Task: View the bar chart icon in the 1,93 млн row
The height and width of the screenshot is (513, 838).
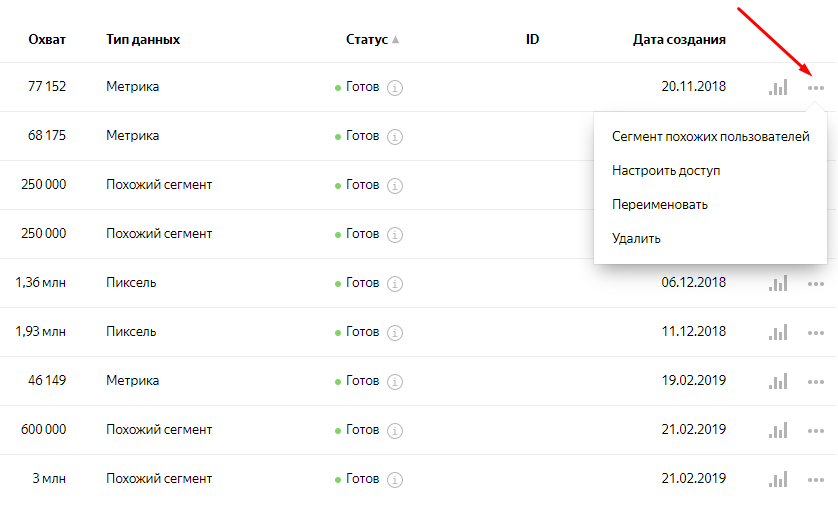Action: (x=778, y=332)
